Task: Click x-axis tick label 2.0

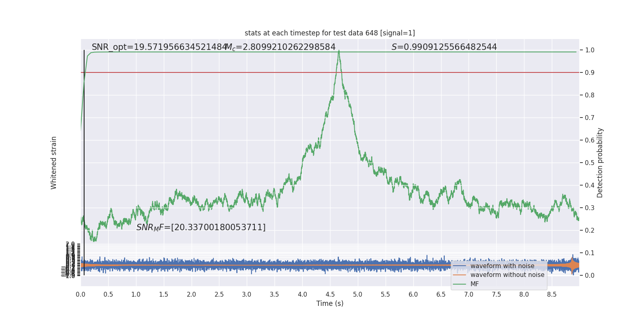Action: 191,294
